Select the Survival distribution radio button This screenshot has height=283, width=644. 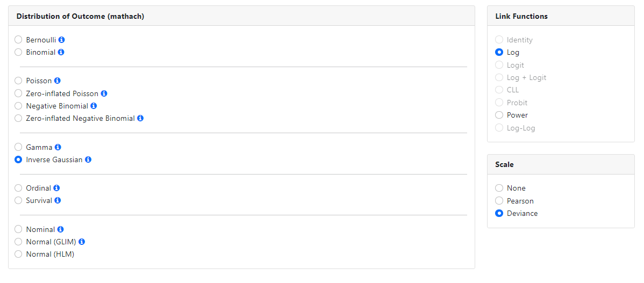(x=18, y=201)
